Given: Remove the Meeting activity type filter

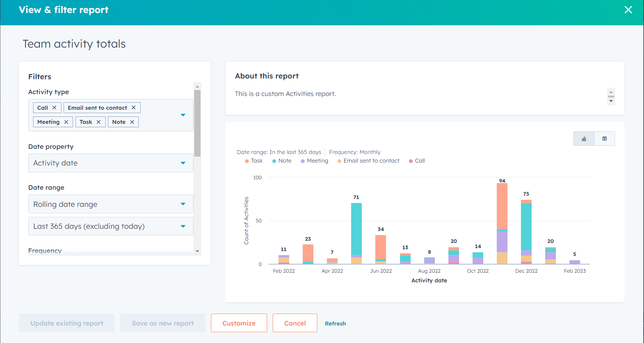Looking at the screenshot, I should 66,122.
